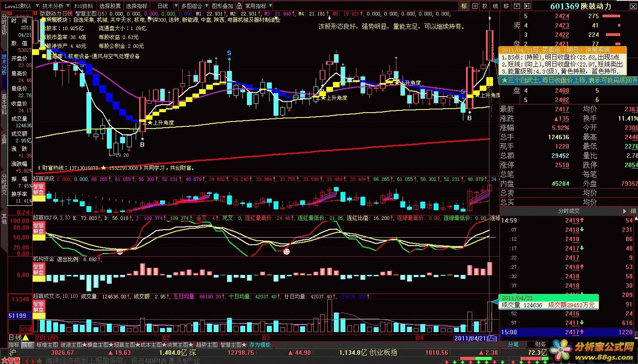Switch to 决策主图★ template
Viewport: 638px width, 364px height.
(x=180, y=344)
